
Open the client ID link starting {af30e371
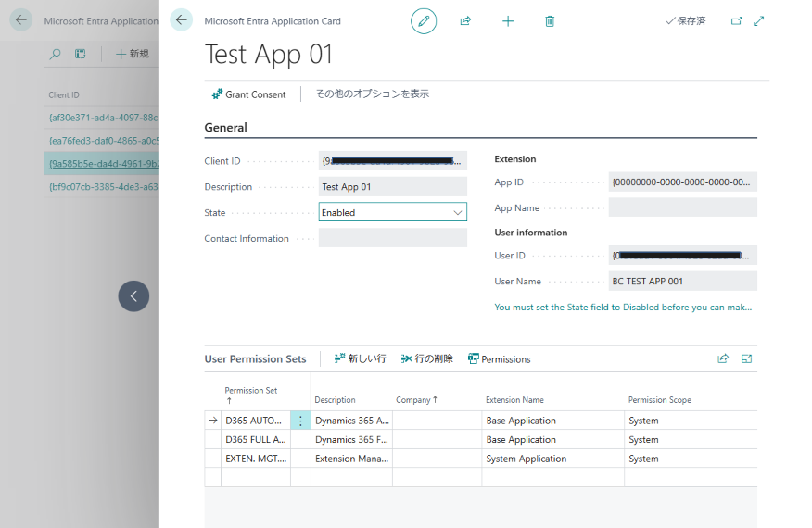(x=103, y=118)
